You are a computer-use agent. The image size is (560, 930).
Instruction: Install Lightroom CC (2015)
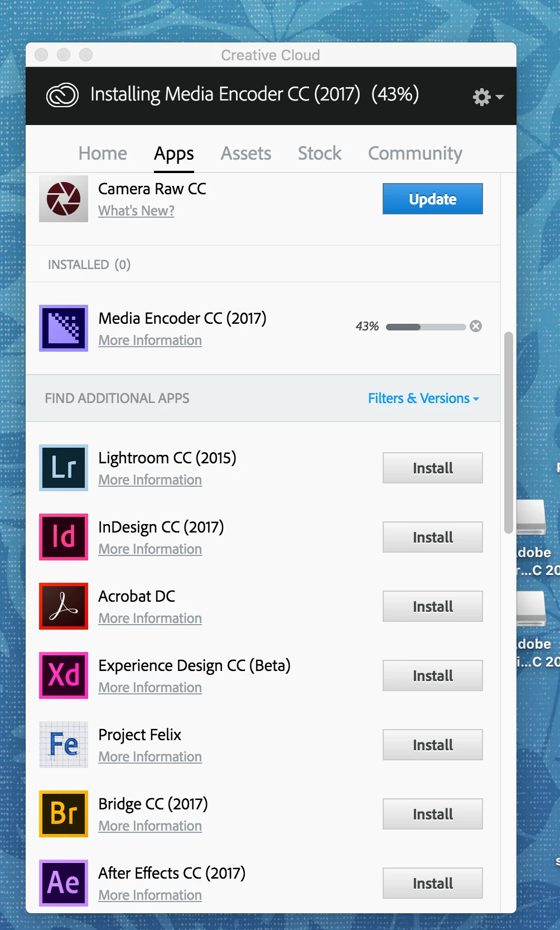[433, 468]
